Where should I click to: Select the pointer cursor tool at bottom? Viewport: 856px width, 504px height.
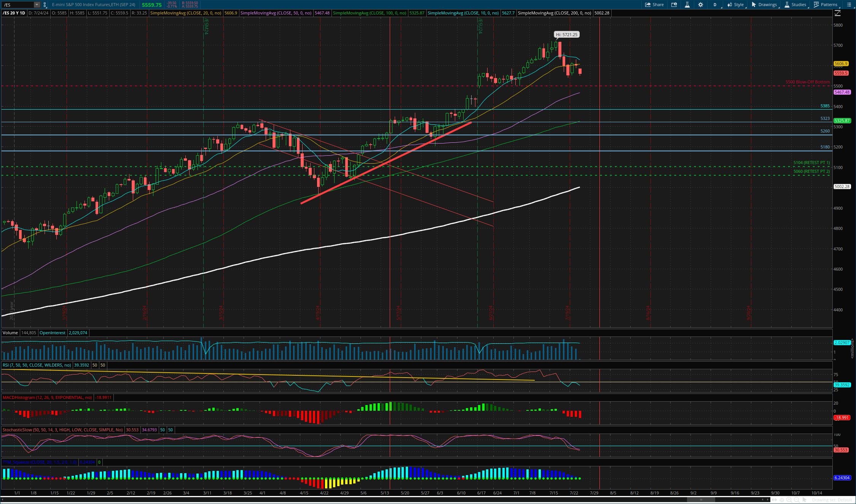(804, 500)
